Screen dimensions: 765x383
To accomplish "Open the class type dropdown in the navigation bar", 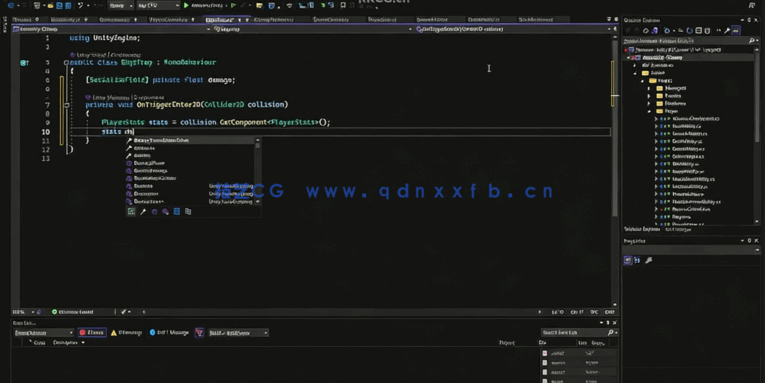I will tap(312, 29).
